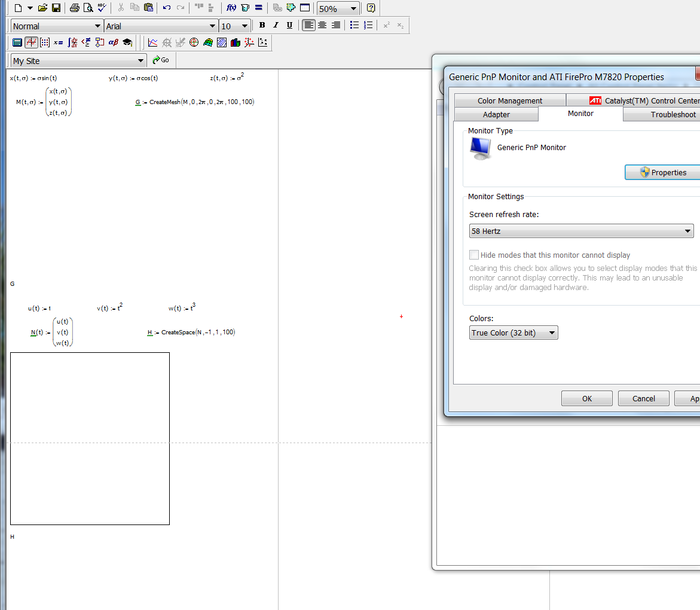Open Print Preview
The width and height of the screenshot is (700, 610).
(88, 8)
